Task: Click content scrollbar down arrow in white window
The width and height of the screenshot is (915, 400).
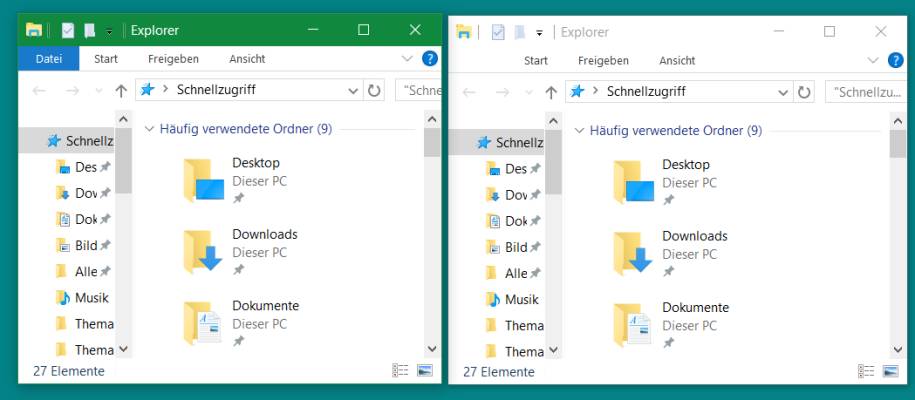Action: 897,350
